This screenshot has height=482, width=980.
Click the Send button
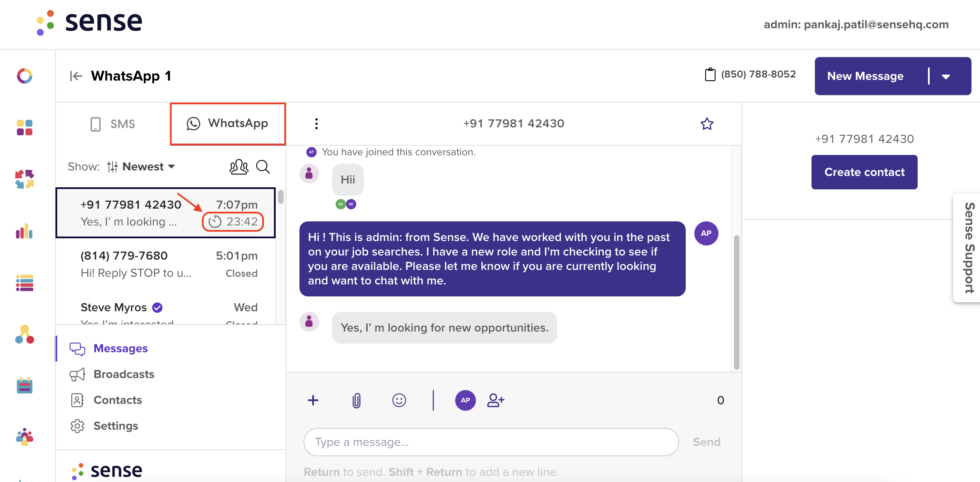[x=706, y=442]
